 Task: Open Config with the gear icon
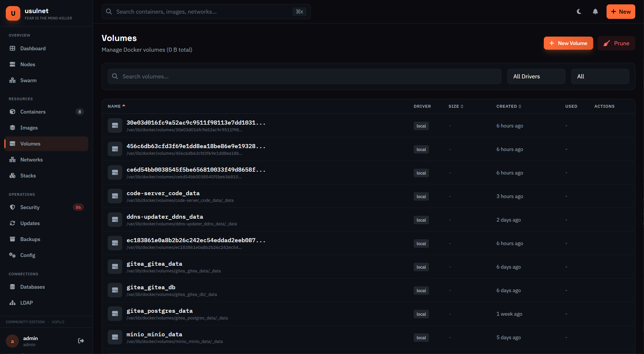point(12,255)
